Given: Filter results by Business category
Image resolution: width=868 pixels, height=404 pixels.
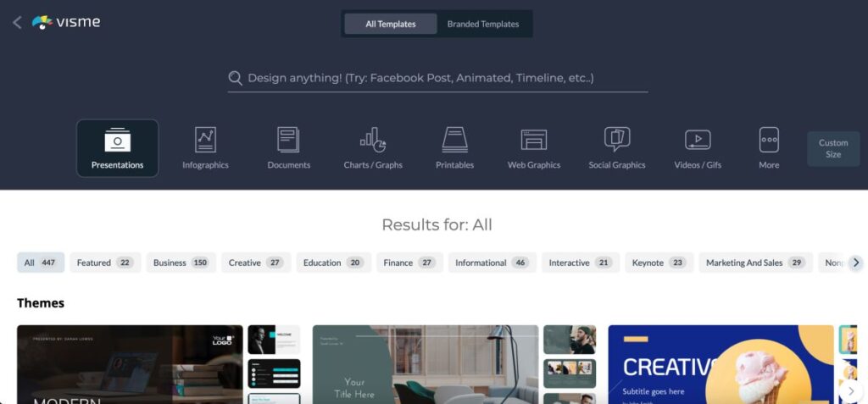Looking at the screenshot, I should pos(181,263).
